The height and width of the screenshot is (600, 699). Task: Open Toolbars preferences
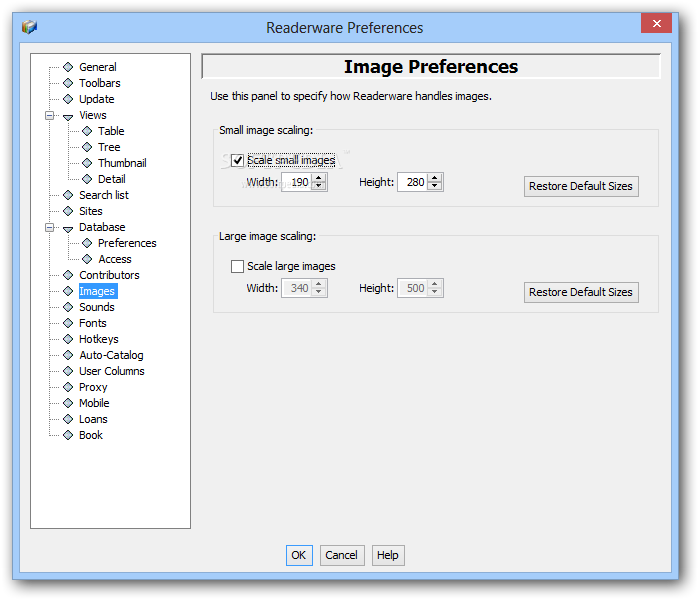[100, 83]
